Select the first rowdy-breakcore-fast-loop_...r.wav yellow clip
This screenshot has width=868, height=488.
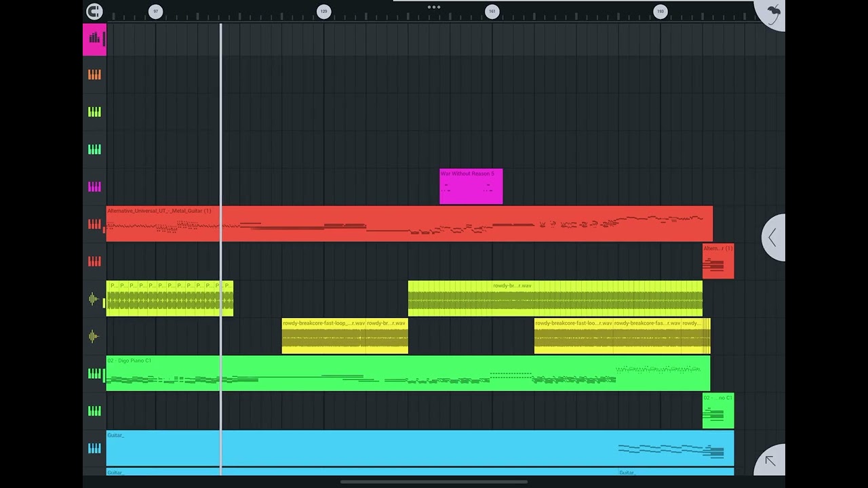coord(324,335)
